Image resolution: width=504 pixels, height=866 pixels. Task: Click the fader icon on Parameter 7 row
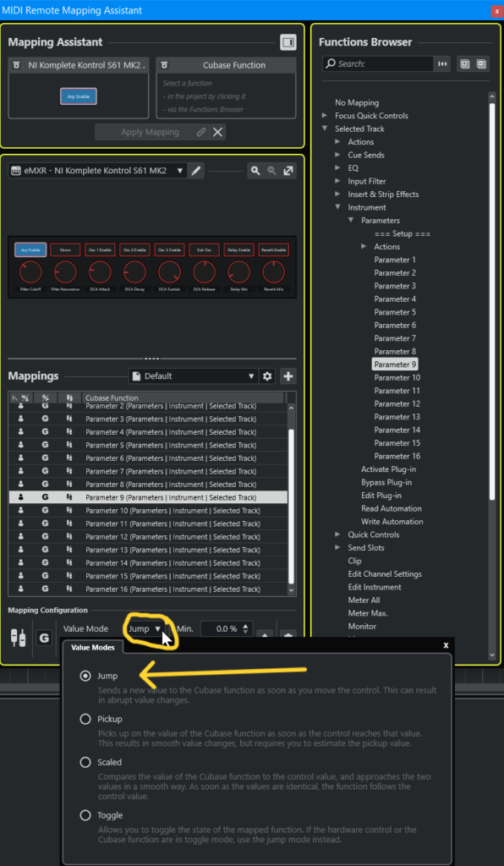[x=69, y=471]
